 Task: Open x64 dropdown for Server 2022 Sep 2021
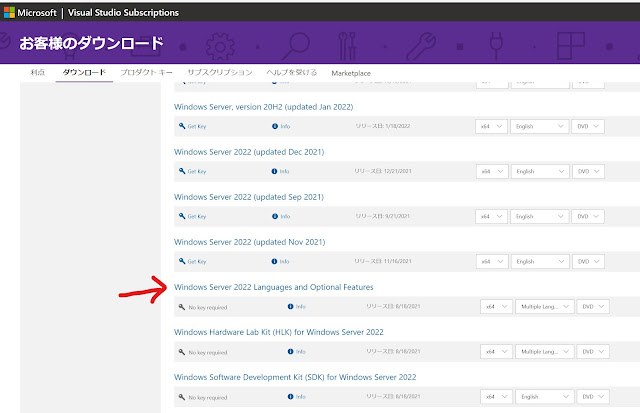tap(491, 216)
